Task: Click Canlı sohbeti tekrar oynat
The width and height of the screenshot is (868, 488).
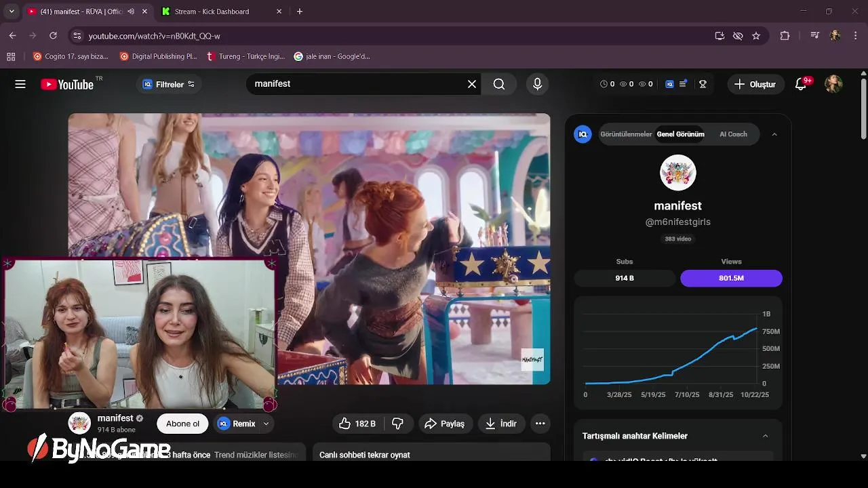Action: [365, 455]
